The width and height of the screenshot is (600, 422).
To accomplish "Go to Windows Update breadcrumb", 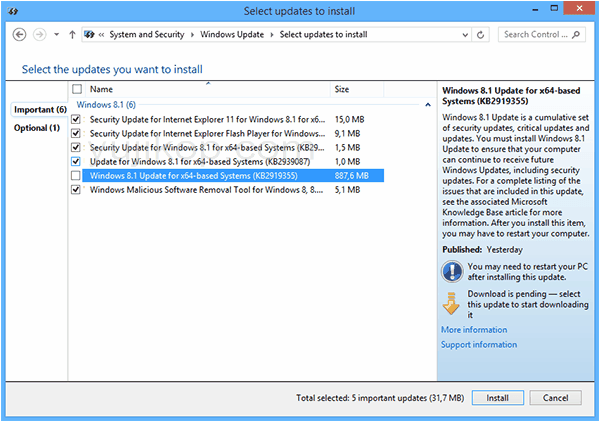I will tap(232, 34).
